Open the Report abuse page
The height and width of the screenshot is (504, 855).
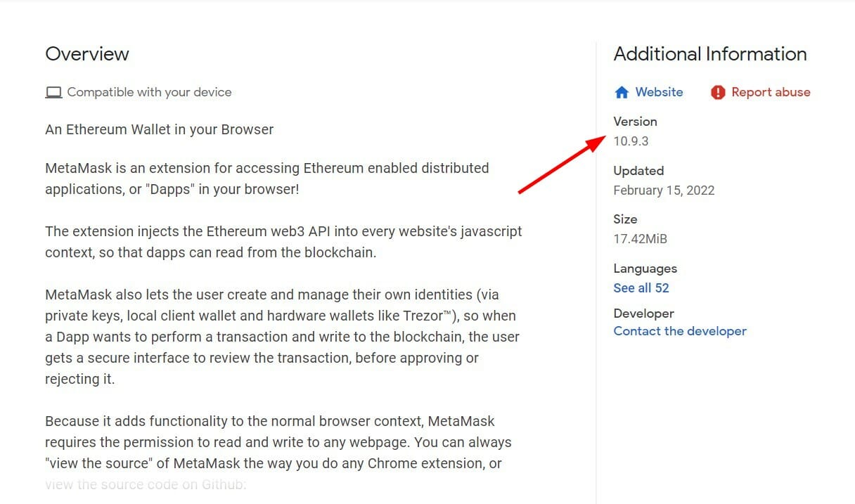(x=771, y=92)
